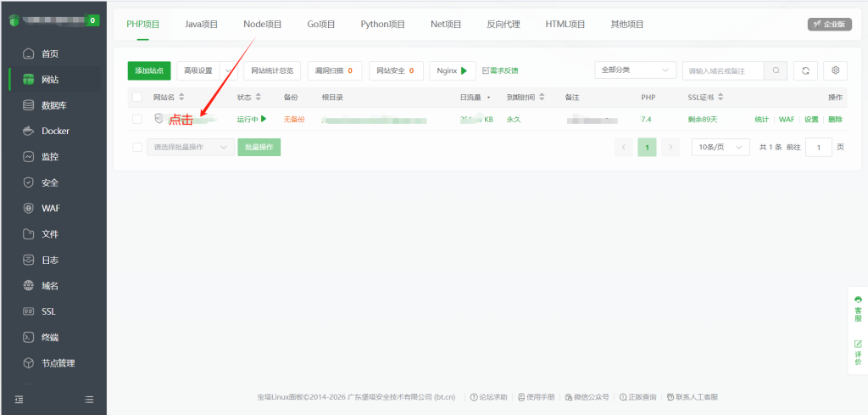
Task: Open 设置 link in site row
Action: pos(811,119)
